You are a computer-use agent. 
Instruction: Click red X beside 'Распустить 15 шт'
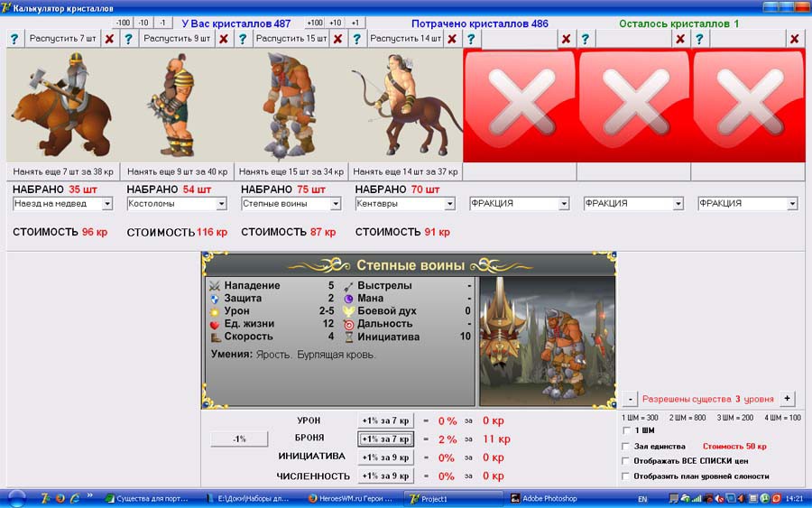click(337, 39)
